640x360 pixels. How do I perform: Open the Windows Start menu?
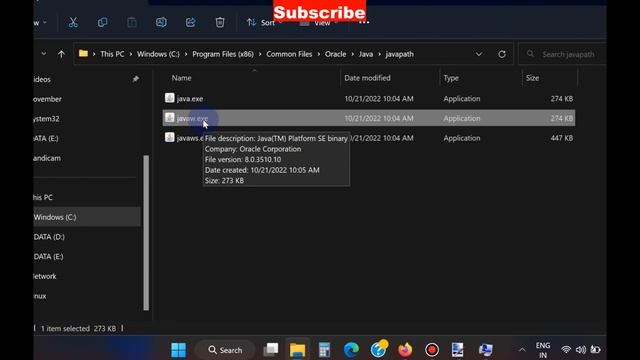(x=178, y=350)
